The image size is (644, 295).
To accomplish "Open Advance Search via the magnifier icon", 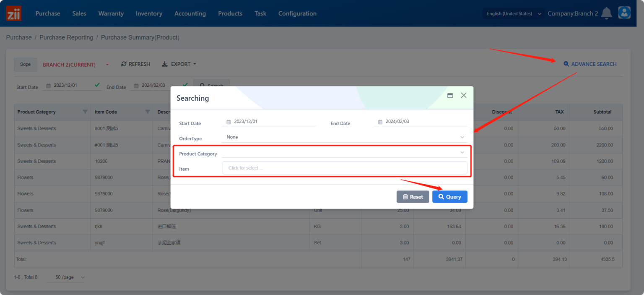I will pos(566,64).
